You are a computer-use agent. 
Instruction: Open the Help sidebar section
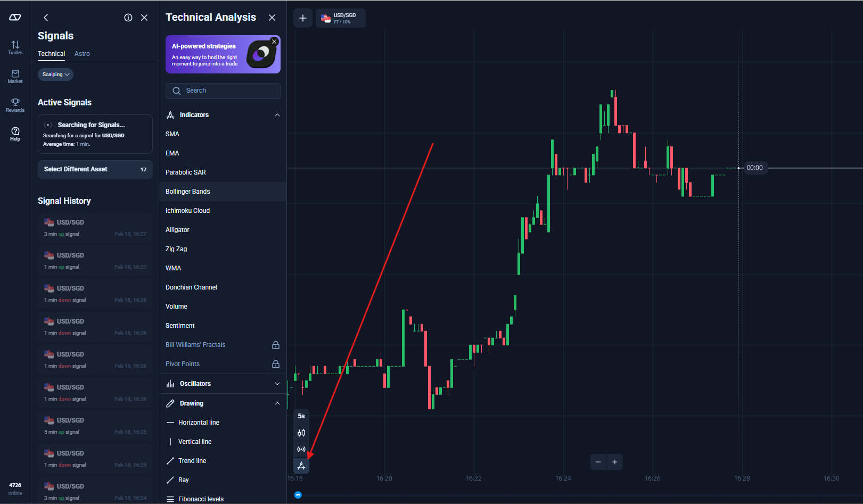[x=15, y=134]
